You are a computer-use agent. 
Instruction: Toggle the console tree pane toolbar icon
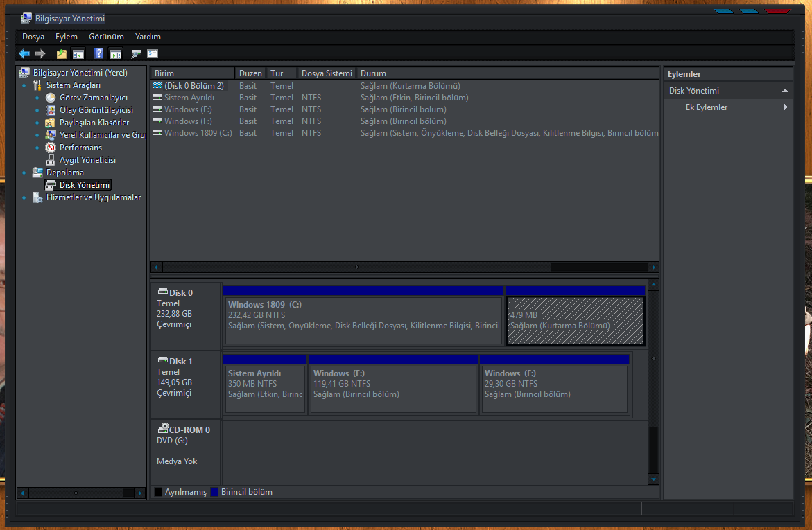[78, 54]
